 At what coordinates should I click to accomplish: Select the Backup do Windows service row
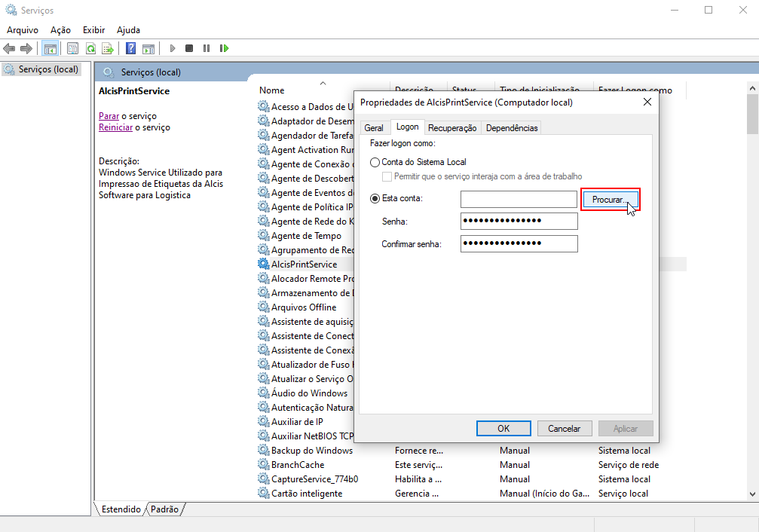472,450
